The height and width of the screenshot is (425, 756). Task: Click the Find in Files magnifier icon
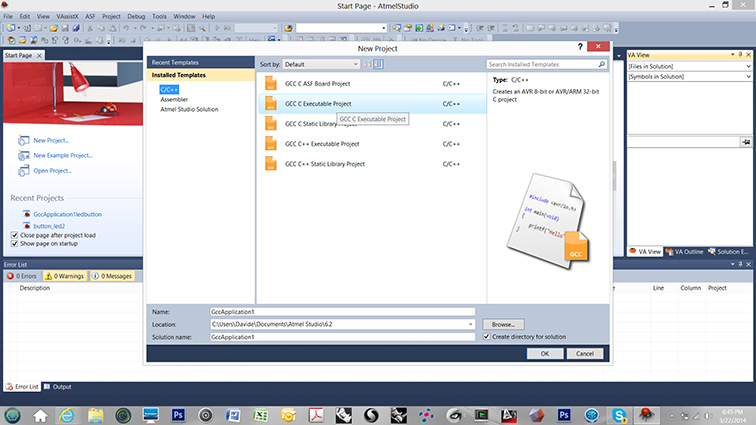coord(202,28)
